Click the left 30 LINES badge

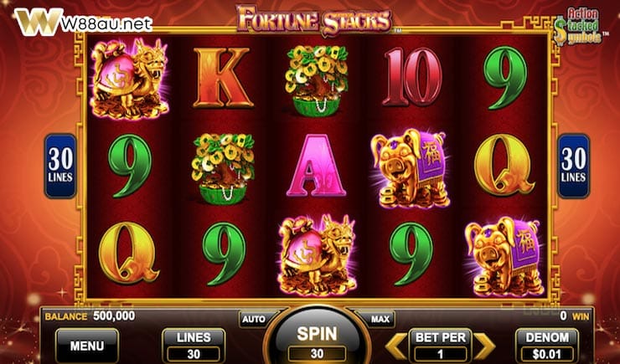[60, 166]
